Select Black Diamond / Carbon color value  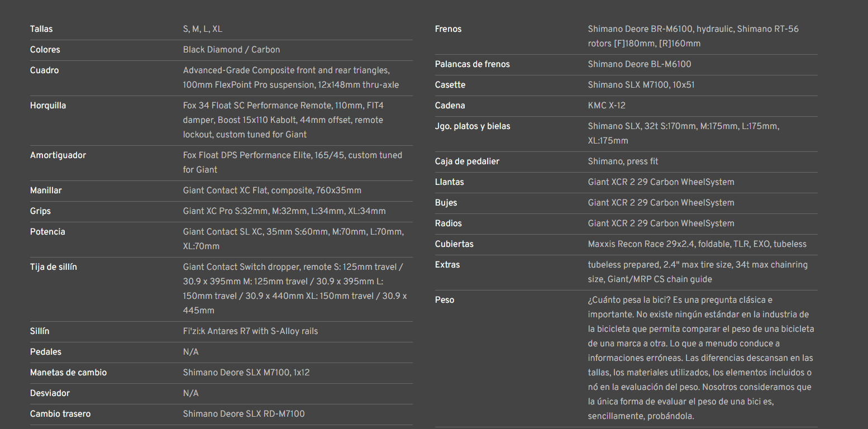(x=232, y=50)
